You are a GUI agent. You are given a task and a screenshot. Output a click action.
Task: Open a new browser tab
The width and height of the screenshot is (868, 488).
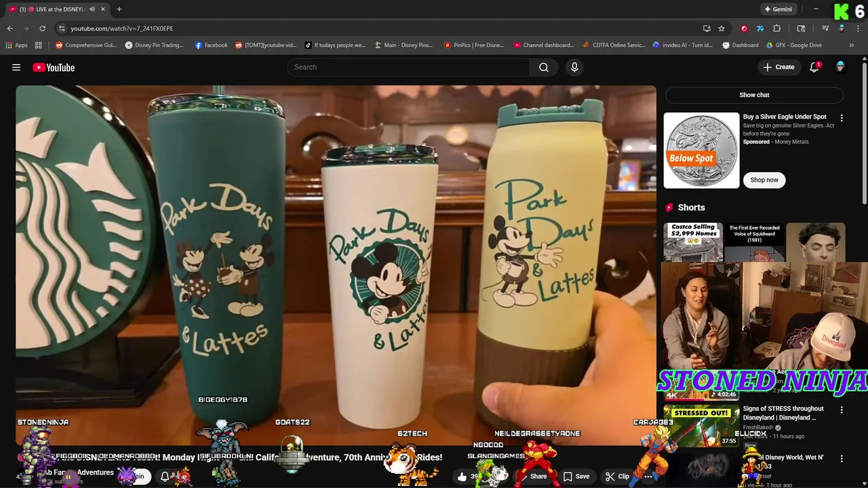pos(119,9)
